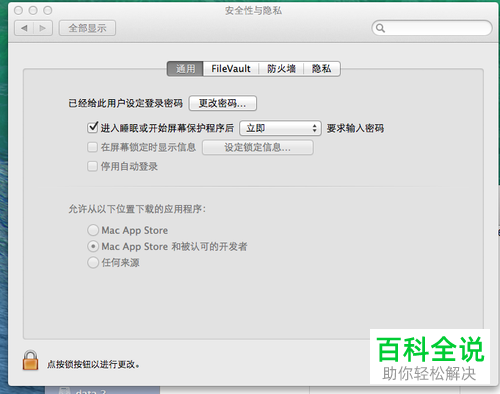The image size is (500, 394).
Task: Open the 立即 delay dropdown
Action: [x=280, y=128]
